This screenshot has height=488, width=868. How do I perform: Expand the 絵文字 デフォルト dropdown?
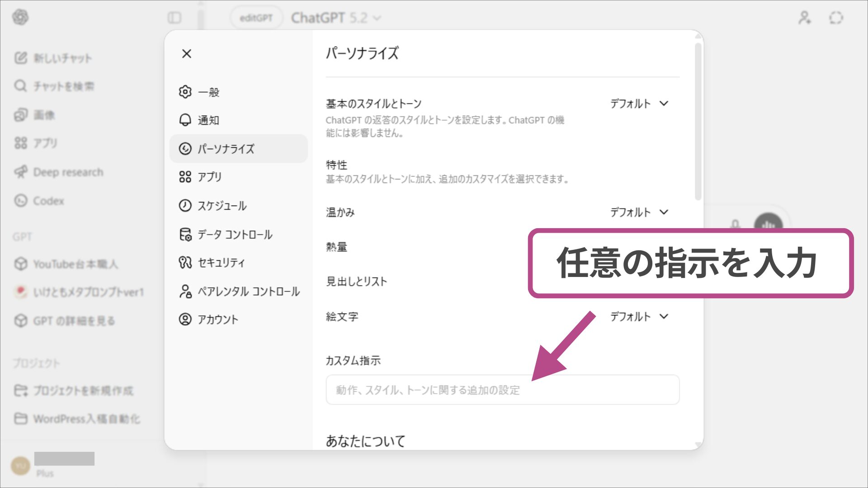point(639,316)
